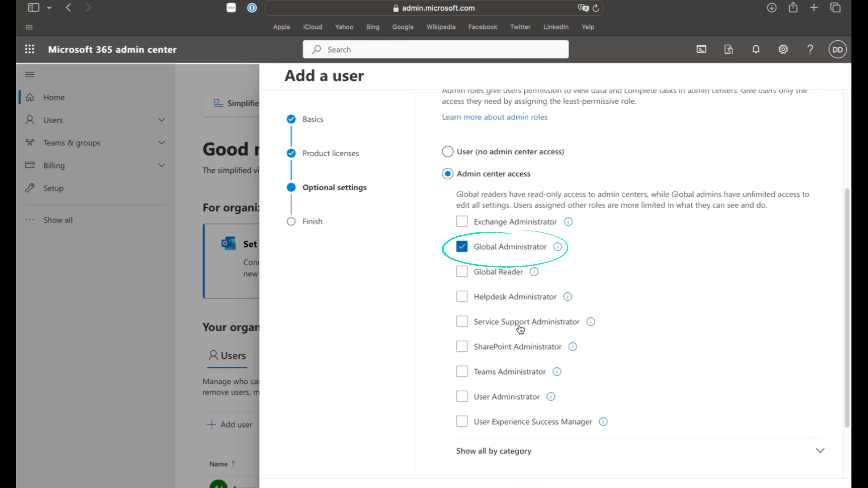This screenshot has height=488, width=868.
Task: Click the help question mark icon
Action: click(810, 49)
